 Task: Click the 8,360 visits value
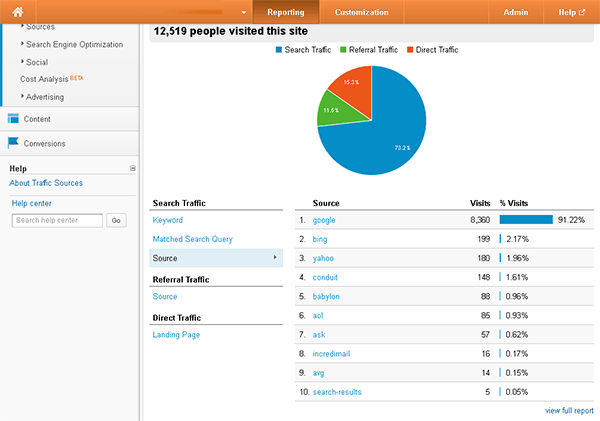[x=480, y=220]
